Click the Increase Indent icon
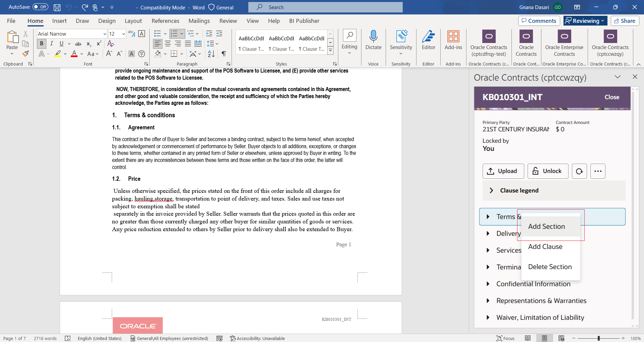This screenshot has height=342, width=644. tap(219, 34)
